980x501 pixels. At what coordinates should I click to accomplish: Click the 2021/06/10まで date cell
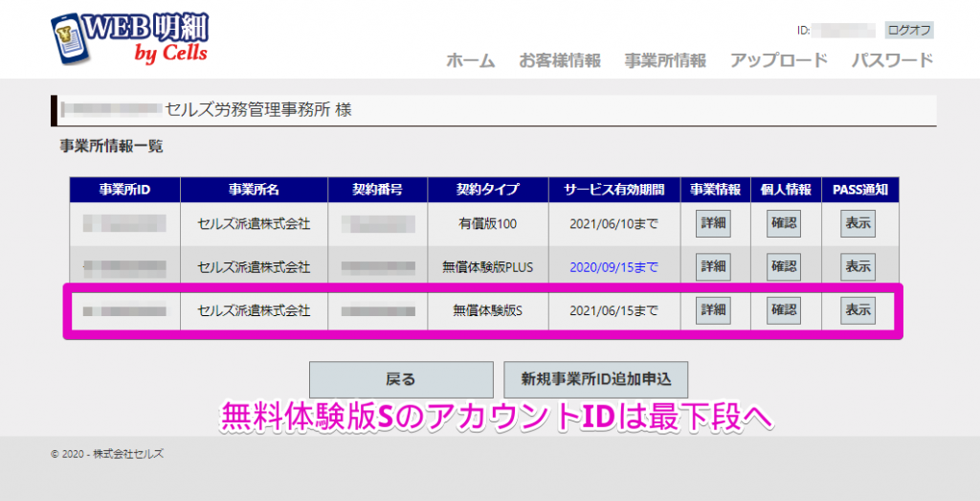614,224
